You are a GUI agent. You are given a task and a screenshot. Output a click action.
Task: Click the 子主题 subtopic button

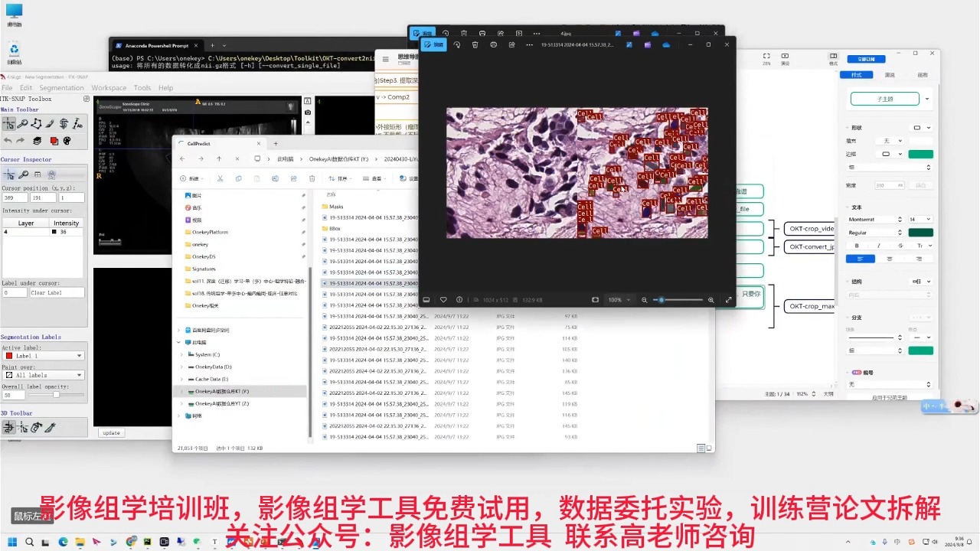click(884, 99)
